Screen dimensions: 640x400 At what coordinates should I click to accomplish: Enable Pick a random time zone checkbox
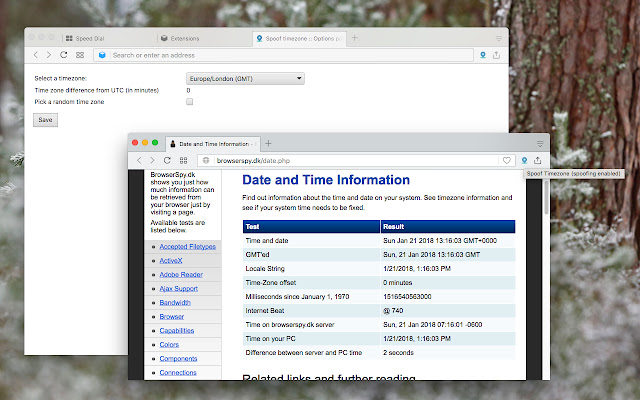coord(189,102)
